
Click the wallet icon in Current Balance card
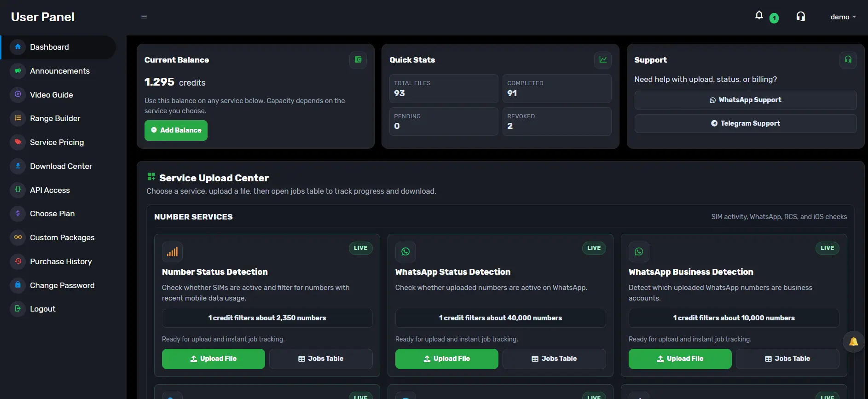(x=358, y=60)
